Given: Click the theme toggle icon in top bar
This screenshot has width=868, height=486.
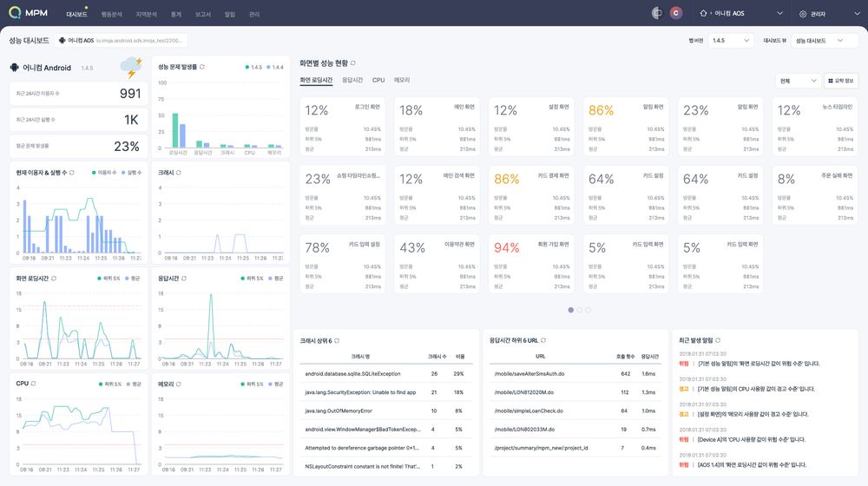Looking at the screenshot, I should pyautogui.click(x=656, y=14).
